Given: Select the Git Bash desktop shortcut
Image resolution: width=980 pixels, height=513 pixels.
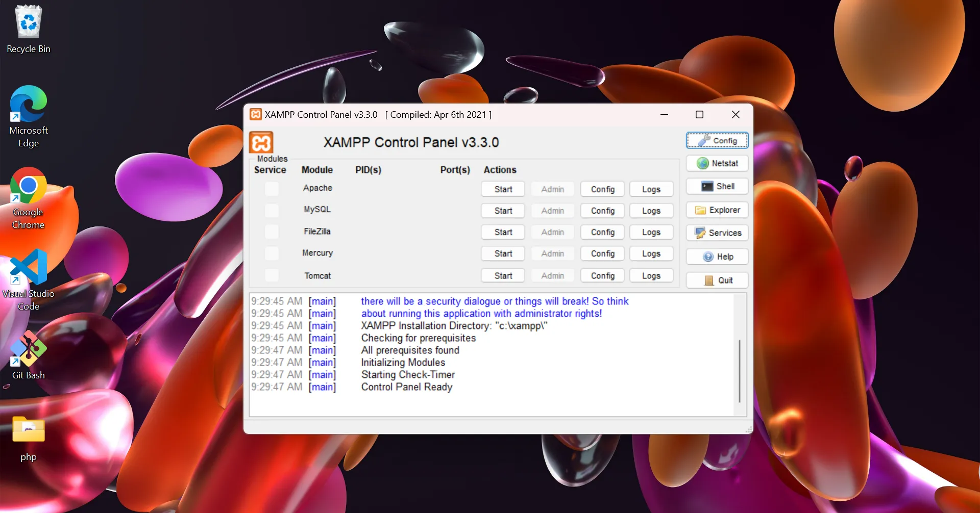Looking at the screenshot, I should point(29,355).
